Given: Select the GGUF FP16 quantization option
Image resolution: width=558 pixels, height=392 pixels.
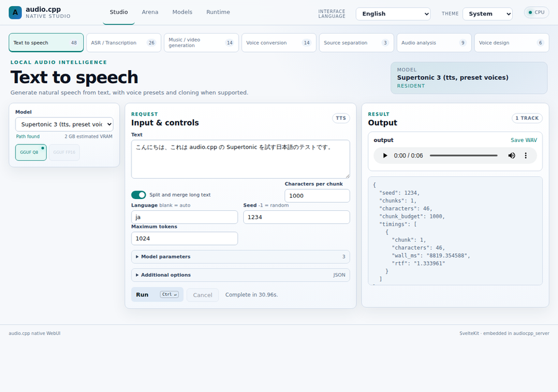Looking at the screenshot, I should tap(64, 153).
